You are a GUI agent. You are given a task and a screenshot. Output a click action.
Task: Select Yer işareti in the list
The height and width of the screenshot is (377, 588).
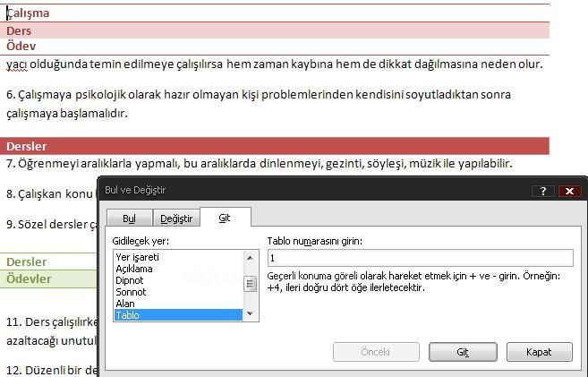point(178,257)
